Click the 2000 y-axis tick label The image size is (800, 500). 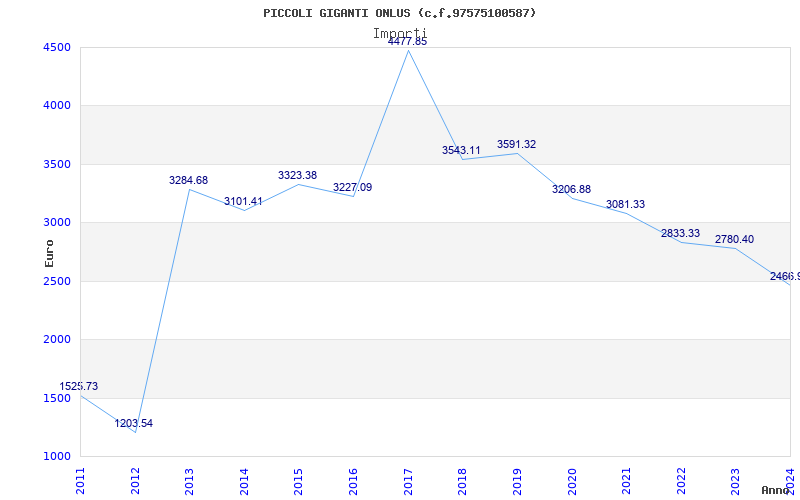click(57, 339)
